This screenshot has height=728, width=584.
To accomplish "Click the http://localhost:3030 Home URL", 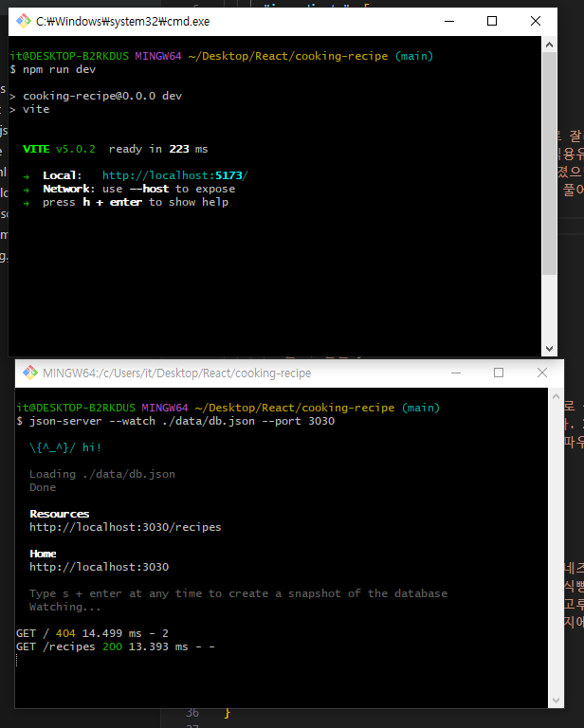I will click(x=99, y=568).
